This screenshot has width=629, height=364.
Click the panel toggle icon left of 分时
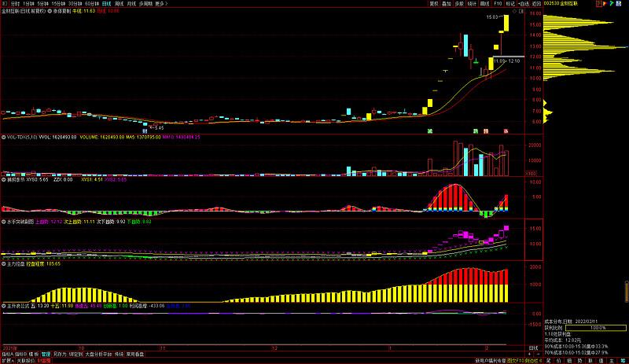click(x=5, y=3)
